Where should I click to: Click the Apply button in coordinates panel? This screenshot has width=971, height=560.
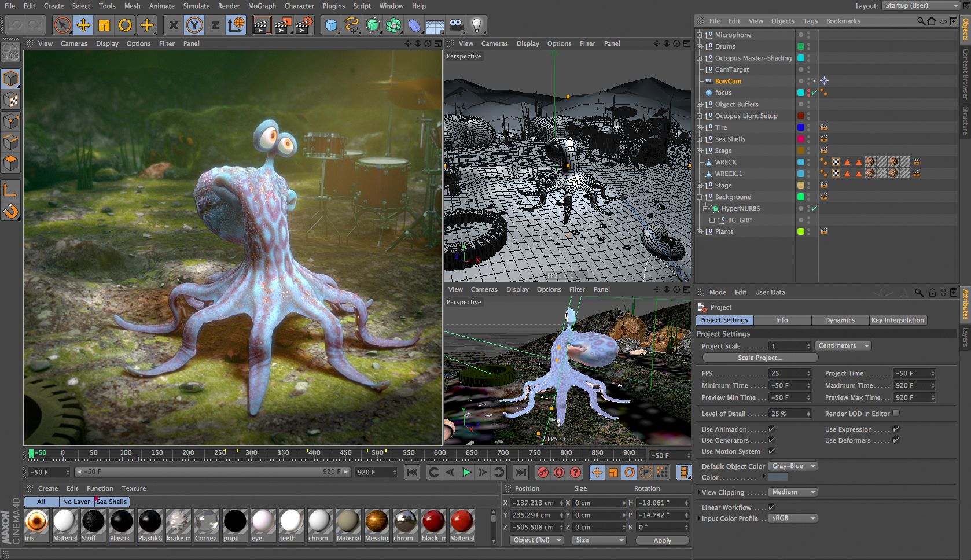(662, 540)
